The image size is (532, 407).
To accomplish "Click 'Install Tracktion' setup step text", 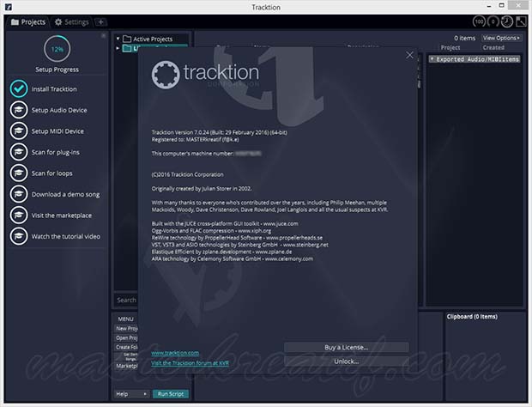I will [54, 89].
